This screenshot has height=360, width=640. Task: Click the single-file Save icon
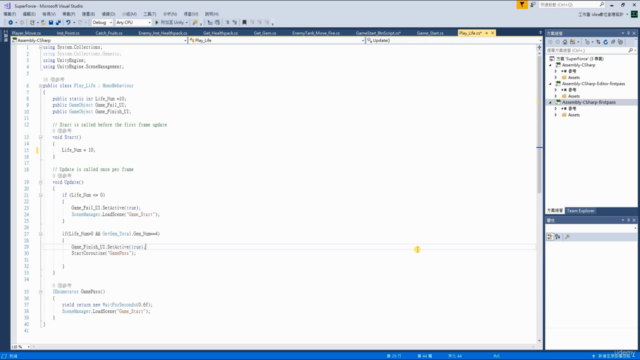pos(51,22)
